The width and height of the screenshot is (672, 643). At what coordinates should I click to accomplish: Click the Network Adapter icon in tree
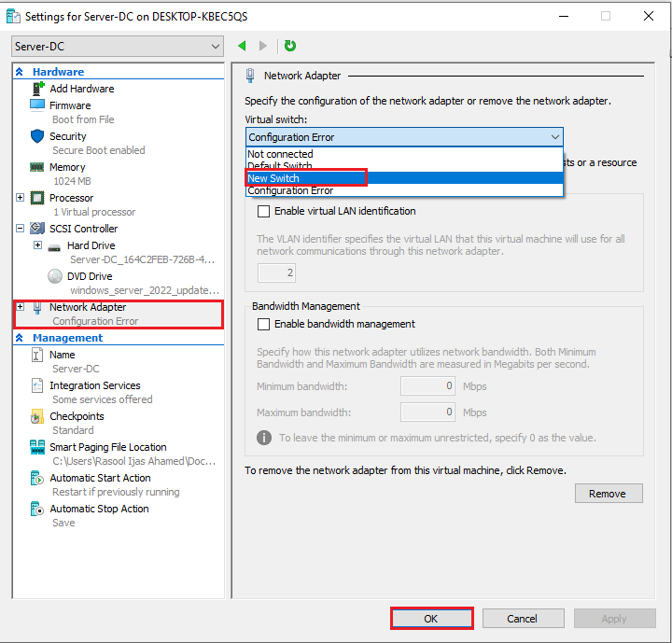point(37,307)
